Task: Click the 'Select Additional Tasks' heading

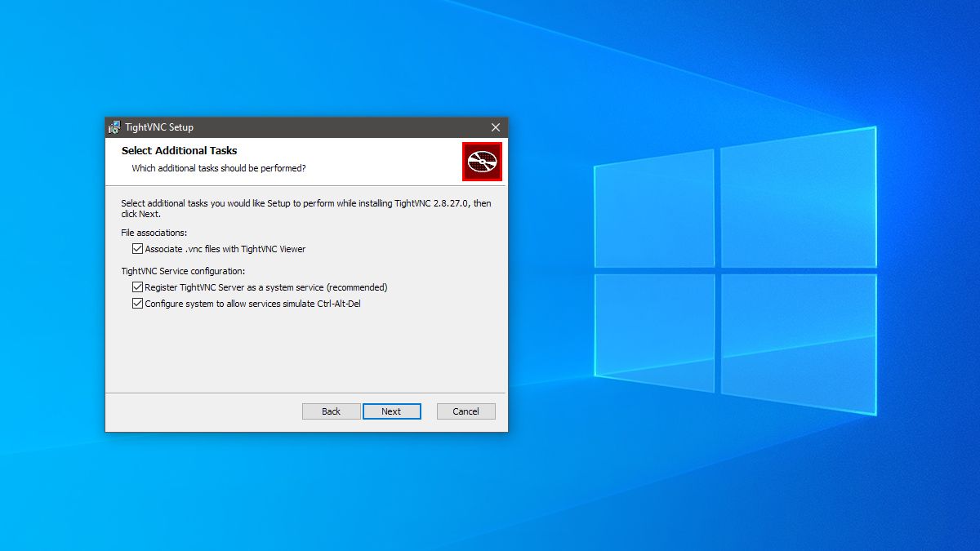Action: pyautogui.click(x=180, y=151)
